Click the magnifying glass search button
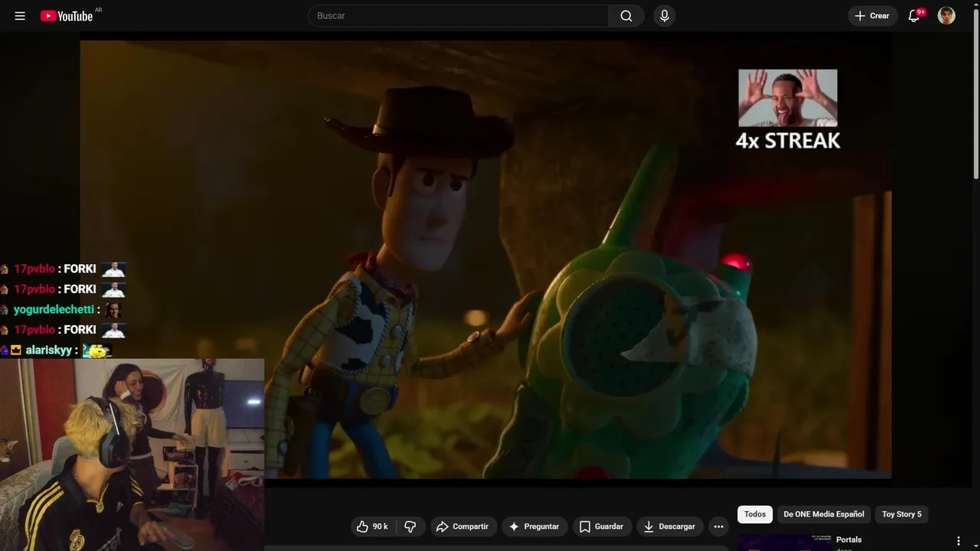 tap(626, 16)
